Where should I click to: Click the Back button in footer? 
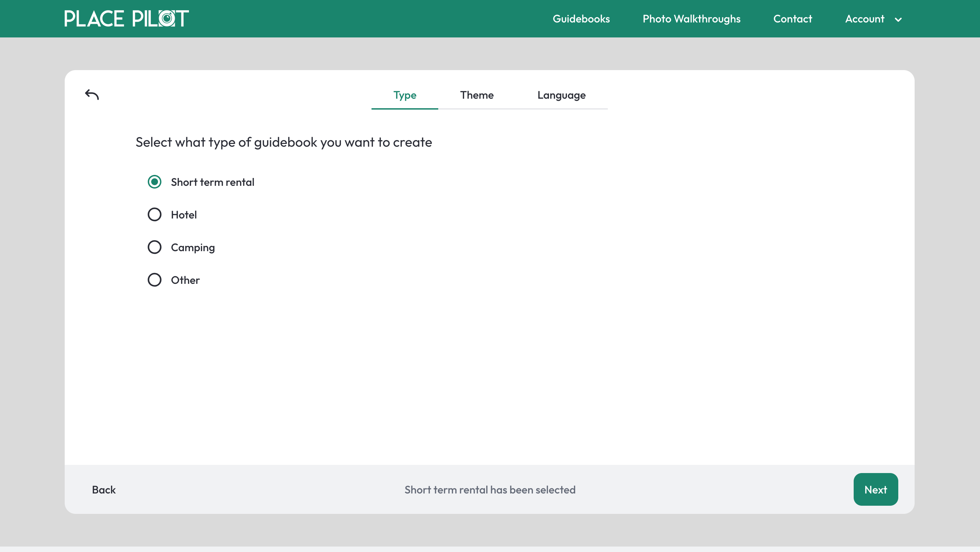pyautogui.click(x=104, y=490)
